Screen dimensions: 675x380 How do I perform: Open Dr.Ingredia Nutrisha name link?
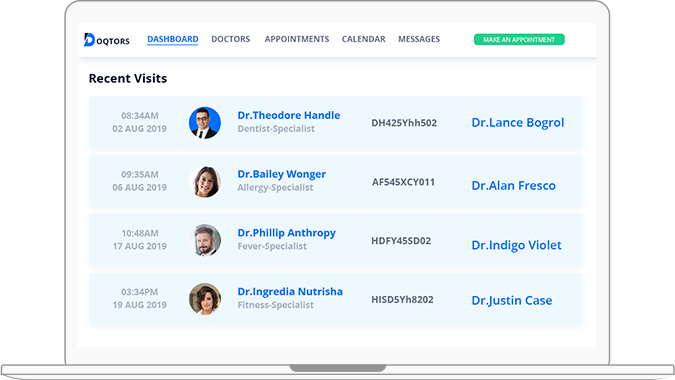tap(290, 292)
